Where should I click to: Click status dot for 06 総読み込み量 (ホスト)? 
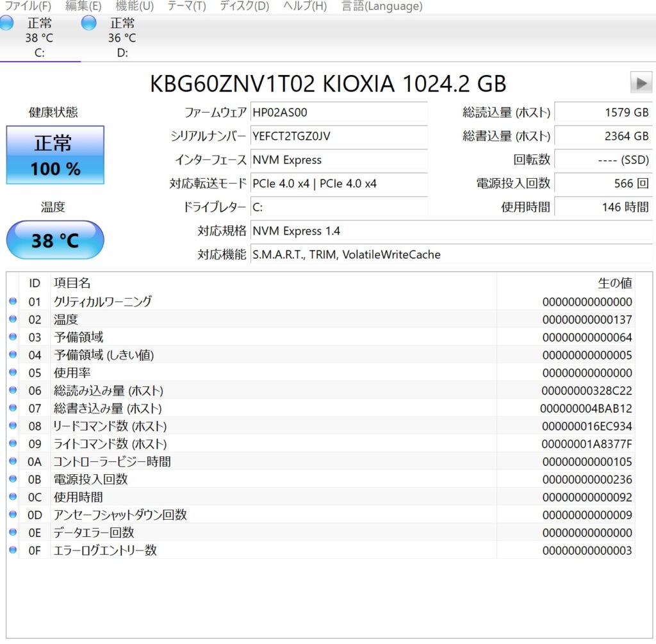coord(13,390)
